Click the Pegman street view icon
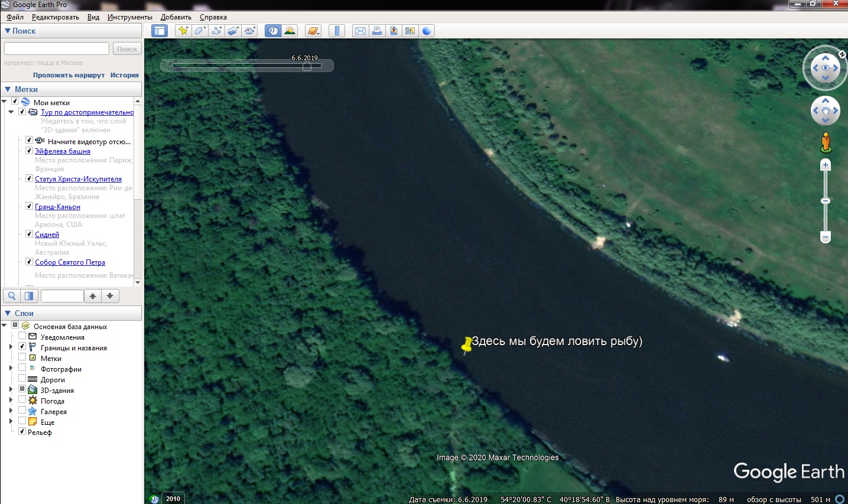This screenshot has height=504, width=848. (826, 142)
